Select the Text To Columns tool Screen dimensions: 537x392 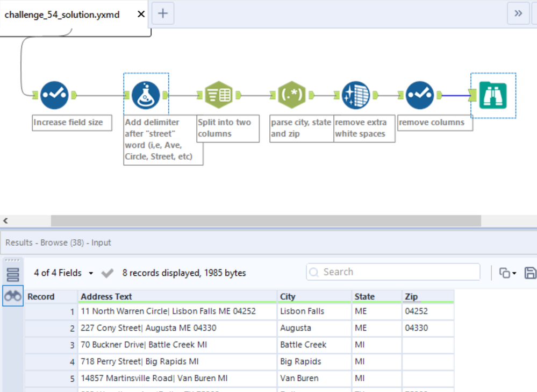[218, 95]
